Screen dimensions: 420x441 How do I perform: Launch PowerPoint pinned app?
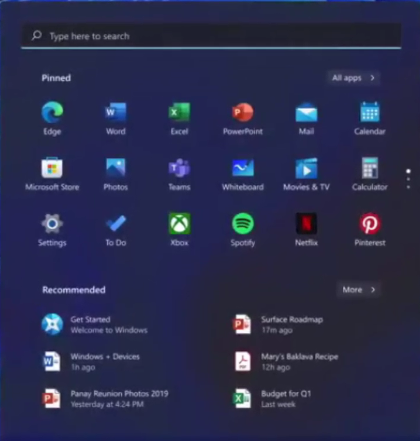coord(243,118)
